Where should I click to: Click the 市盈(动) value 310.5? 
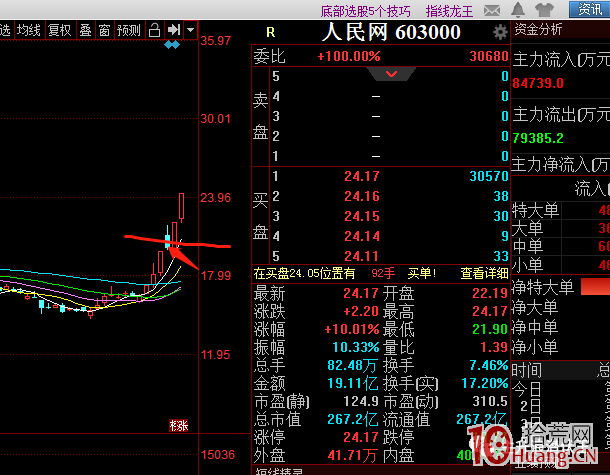pos(490,401)
